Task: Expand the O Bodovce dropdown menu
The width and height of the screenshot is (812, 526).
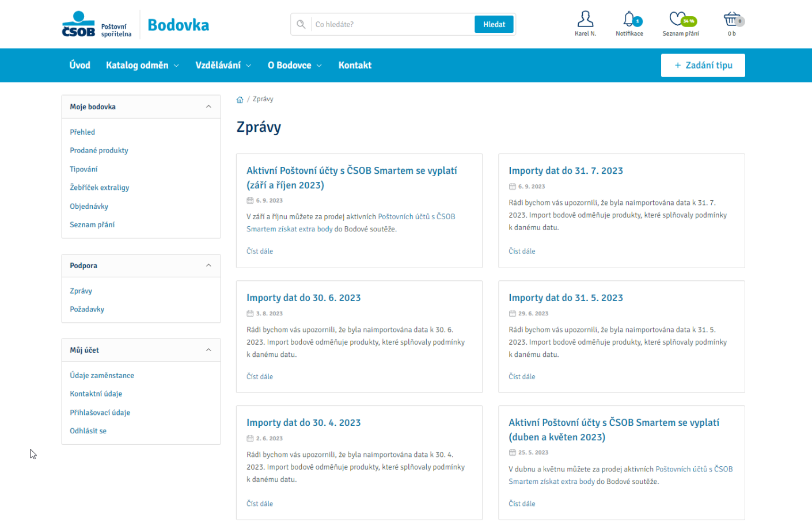Action: (x=295, y=65)
